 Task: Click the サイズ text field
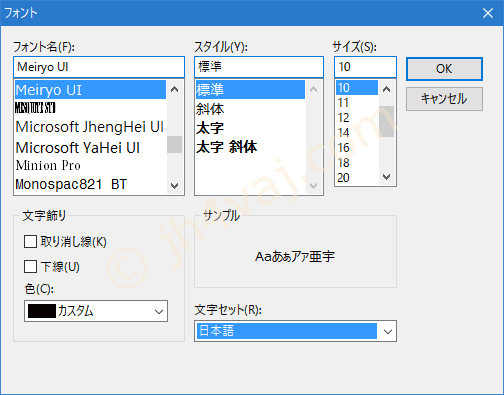tap(365, 67)
